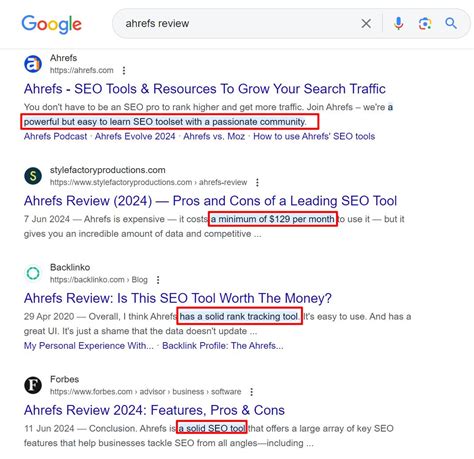Image resolution: width=474 pixels, height=459 pixels.
Task: Open 'Is This SEO Tool Worth The Money?' result
Action: click(x=178, y=298)
